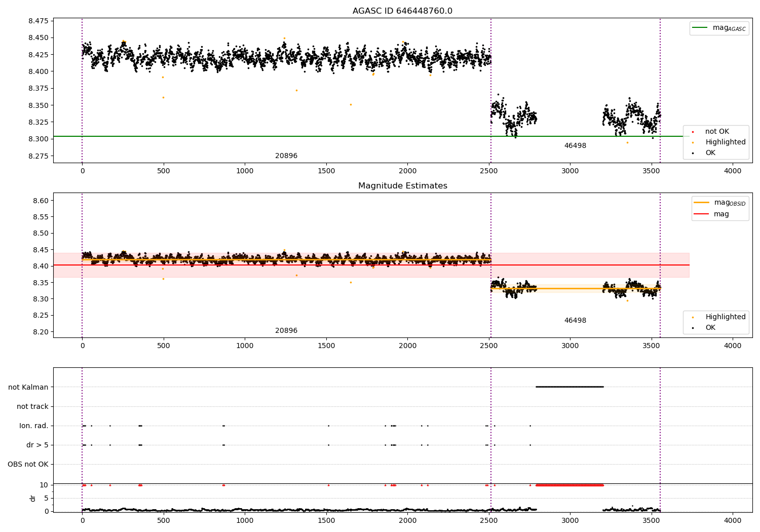Click the 2000 x-axis tick of the middle plot
The image size is (760, 532).
point(407,346)
